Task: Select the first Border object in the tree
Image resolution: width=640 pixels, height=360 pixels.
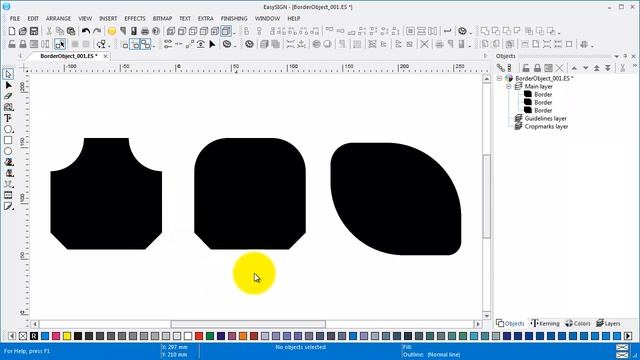Action: point(543,94)
